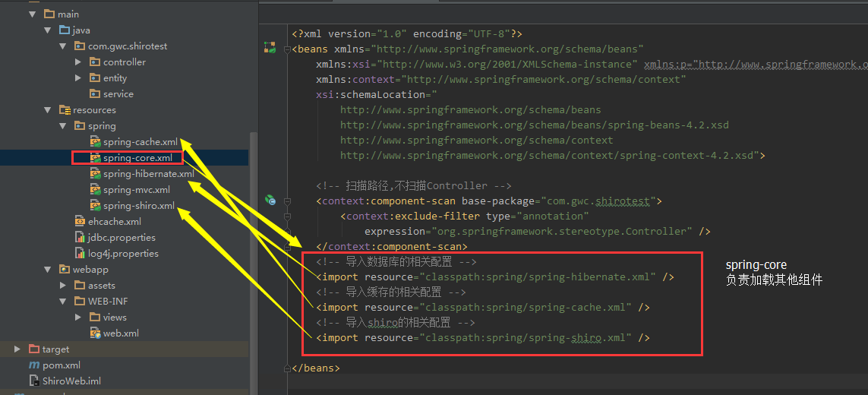Viewport: 868px width, 395px height.
Task: Fold the context:component-scan block
Action: [287, 201]
